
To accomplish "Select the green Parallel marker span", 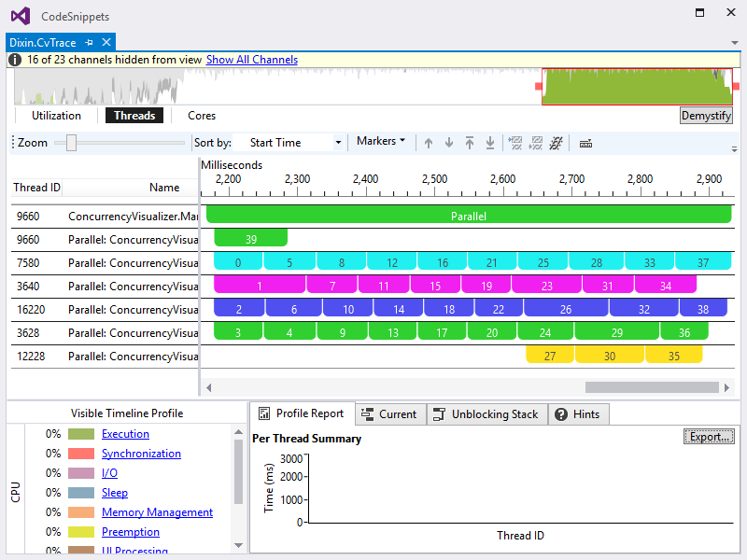I will pos(469,217).
